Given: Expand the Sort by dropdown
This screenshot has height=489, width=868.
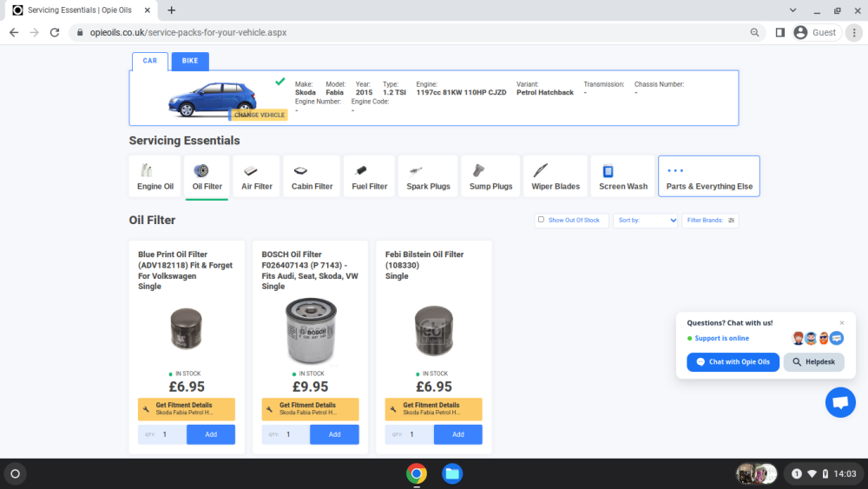Looking at the screenshot, I should 646,221.
